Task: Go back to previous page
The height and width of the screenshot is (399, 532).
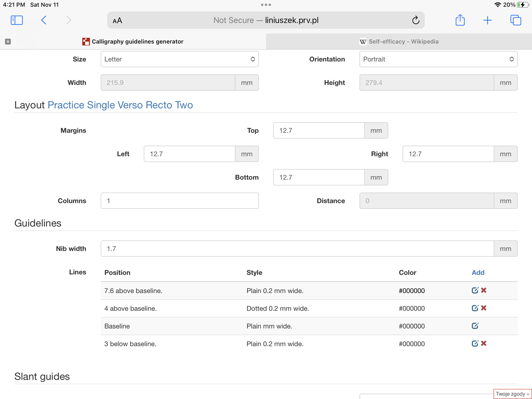Action: [44, 20]
